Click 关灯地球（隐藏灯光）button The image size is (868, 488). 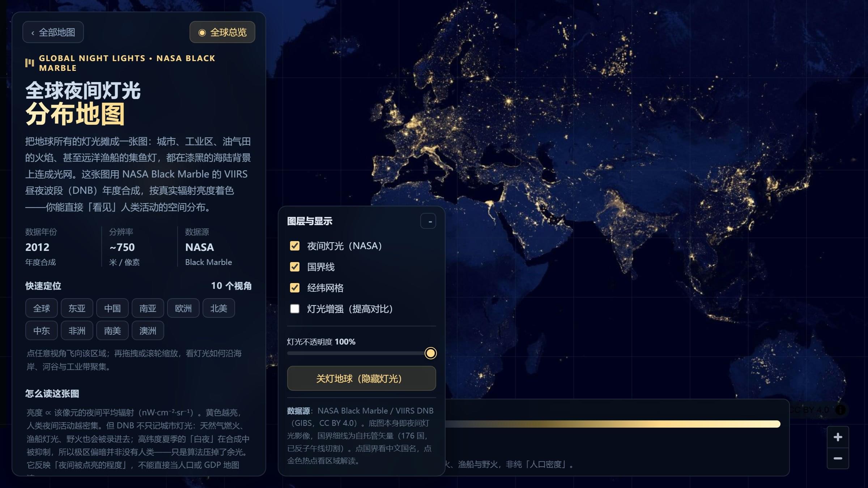361,378
